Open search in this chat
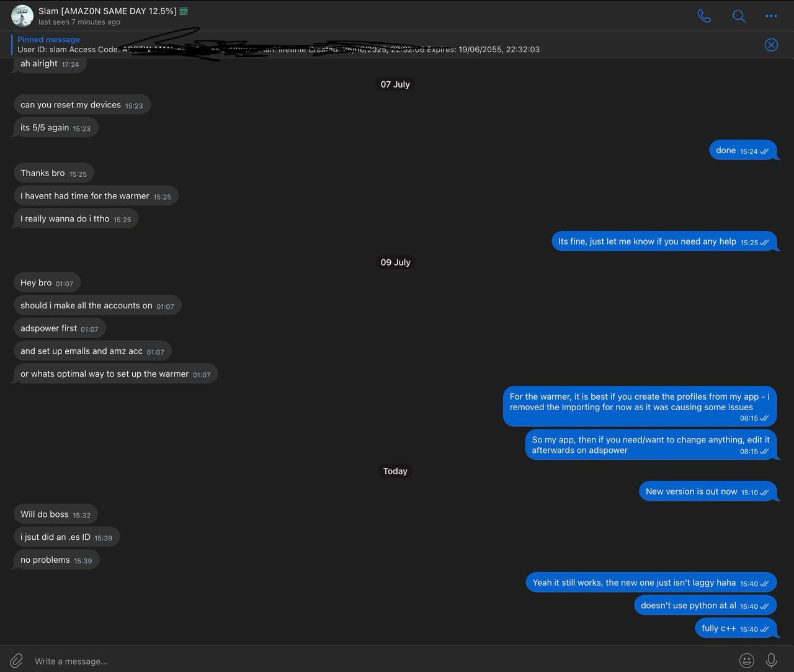This screenshot has width=794, height=672. pyautogui.click(x=738, y=16)
